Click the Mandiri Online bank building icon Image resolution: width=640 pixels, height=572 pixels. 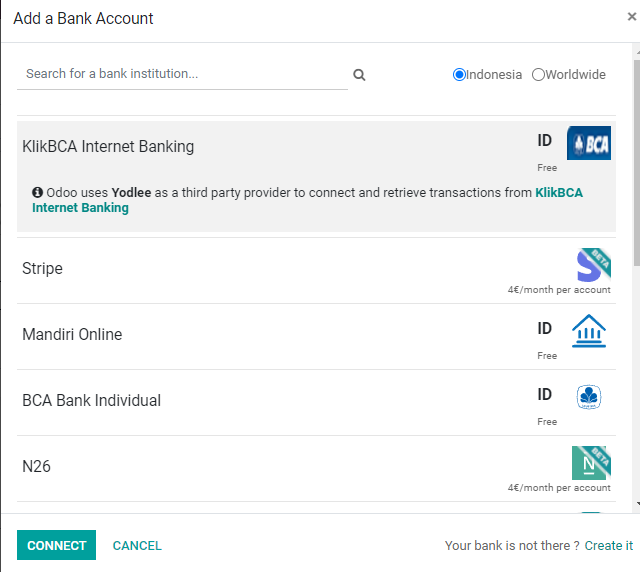pyautogui.click(x=589, y=331)
